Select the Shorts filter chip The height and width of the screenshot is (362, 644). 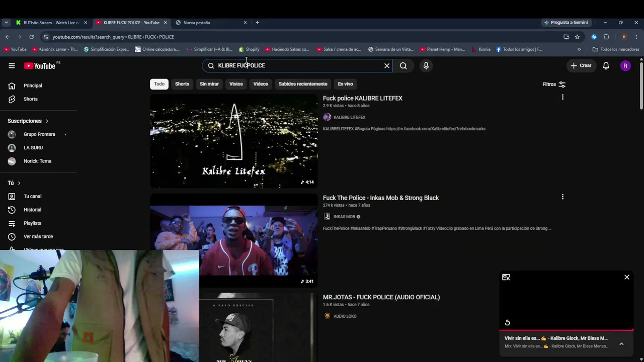(x=182, y=84)
